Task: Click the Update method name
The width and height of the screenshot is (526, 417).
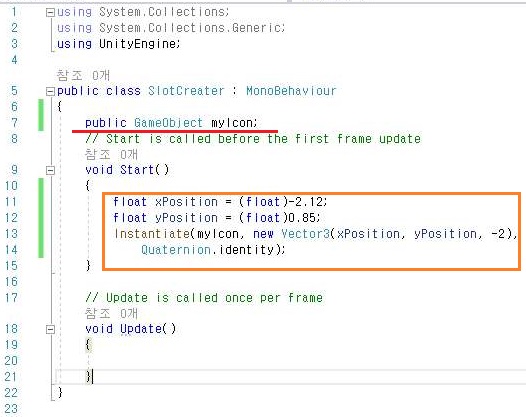Action: [x=141, y=329]
